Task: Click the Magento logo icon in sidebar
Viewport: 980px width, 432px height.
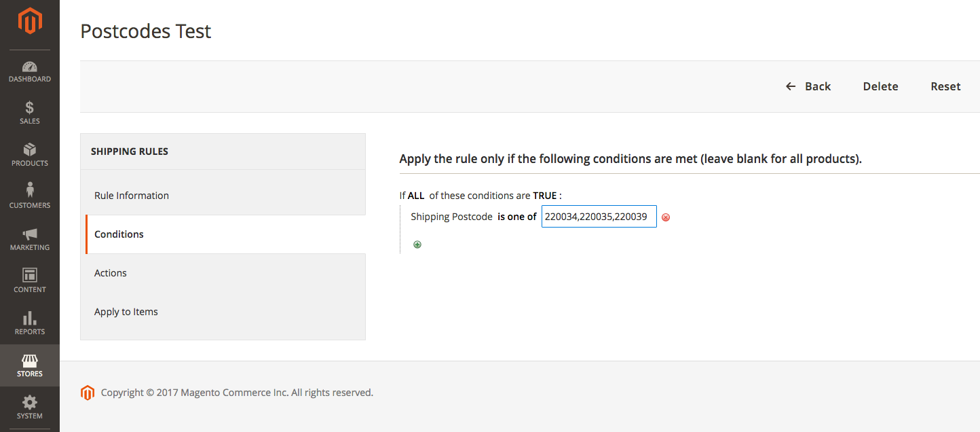Action: (x=30, y=21)
